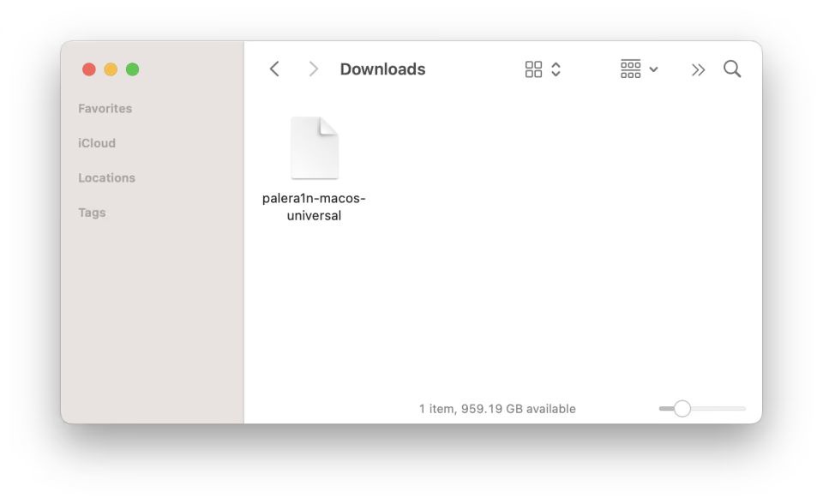The width and height of the screenshot is (823, 504).
Task: Click the Back navigation arrow
Action: (x=274, y=69)
